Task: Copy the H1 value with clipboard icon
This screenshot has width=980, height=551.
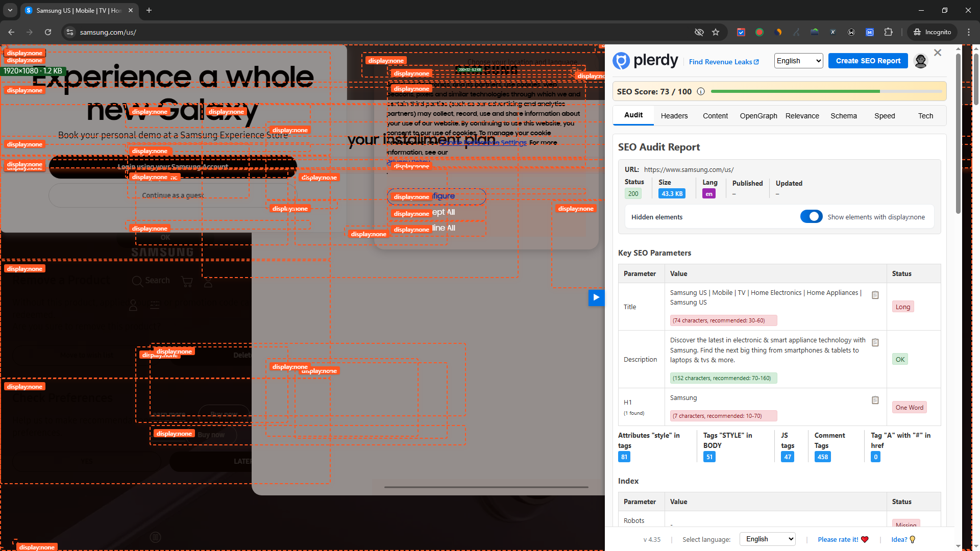Action: (x=875, y=400)
